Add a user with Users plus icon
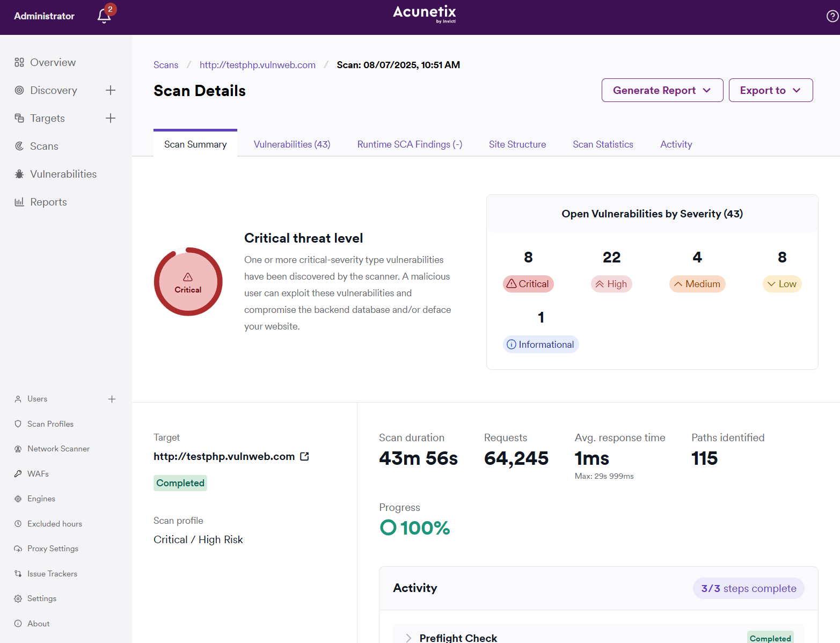This screenshot has width=840, height=643. click(112, 399)
